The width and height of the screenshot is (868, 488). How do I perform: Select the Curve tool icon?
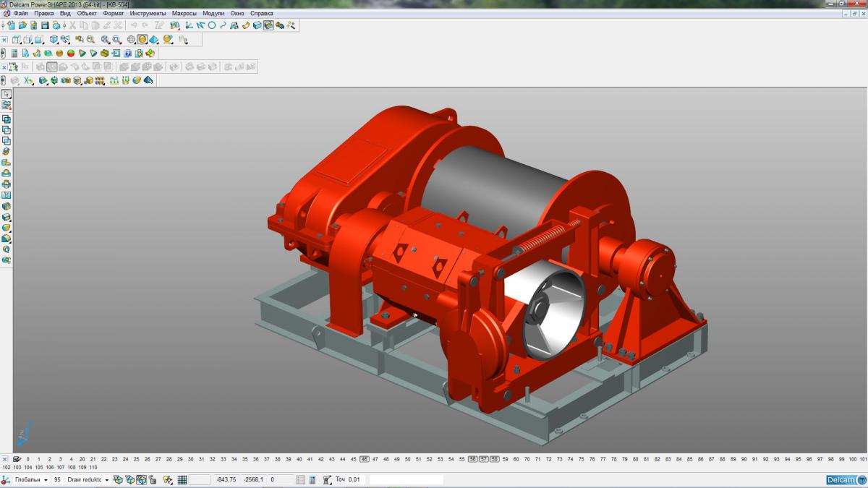pyautogui.click(x=223, y=25)
